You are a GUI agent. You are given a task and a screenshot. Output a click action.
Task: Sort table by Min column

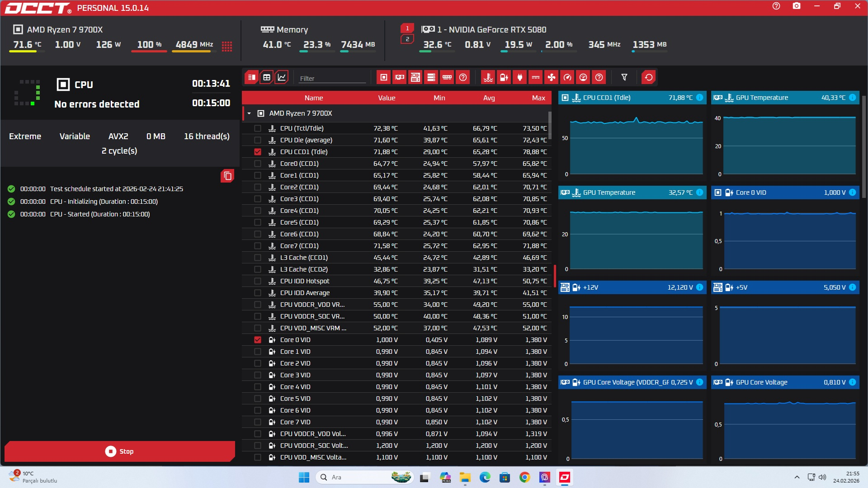(439, 98)
